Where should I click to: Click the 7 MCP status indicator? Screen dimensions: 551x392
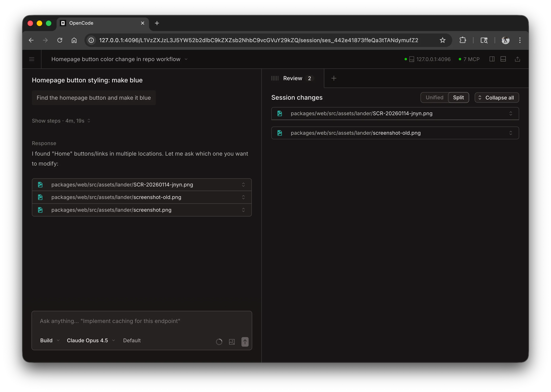point(469,59)
